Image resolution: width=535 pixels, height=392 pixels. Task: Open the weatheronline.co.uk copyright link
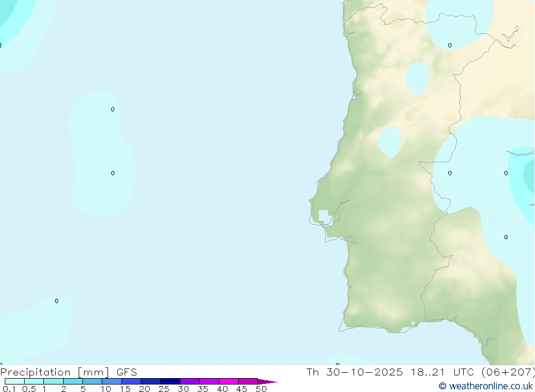tap(486, 386)
